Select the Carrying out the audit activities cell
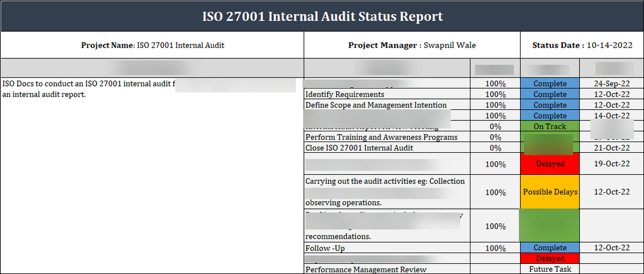Screen dimensions: 644x274 click(387, 192)
